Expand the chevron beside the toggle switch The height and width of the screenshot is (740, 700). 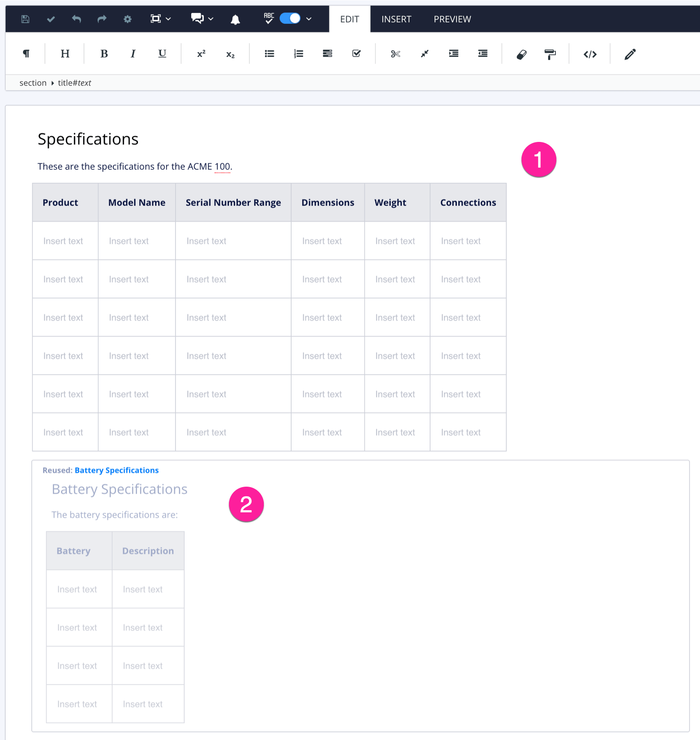pos(309,19)
